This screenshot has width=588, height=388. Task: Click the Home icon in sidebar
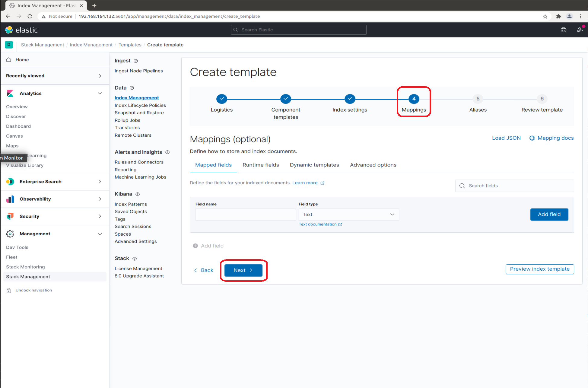click(9, 60)
